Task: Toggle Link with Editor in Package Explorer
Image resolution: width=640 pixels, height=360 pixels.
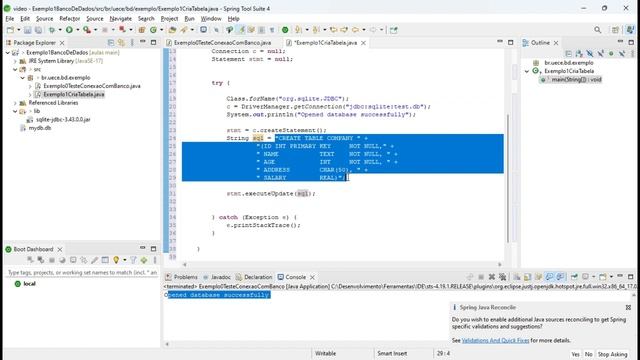Action: (x=121, y=42)
